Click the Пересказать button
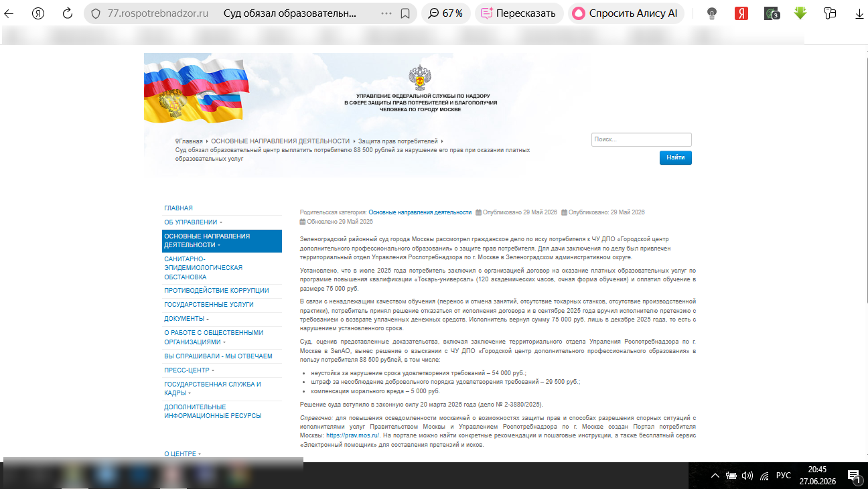Viewport: 868px width, 489px height. pyautogui.click(x=518, y=13)
